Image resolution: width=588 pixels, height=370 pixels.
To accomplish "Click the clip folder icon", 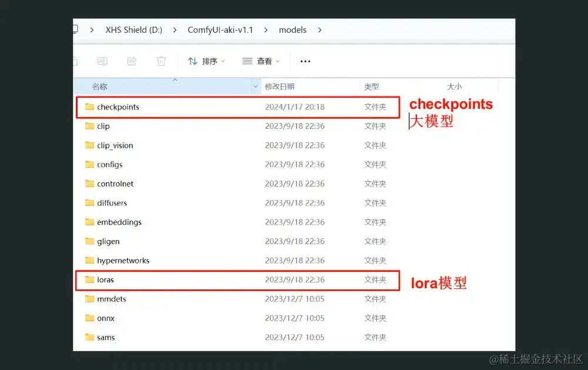I will 89,126.
